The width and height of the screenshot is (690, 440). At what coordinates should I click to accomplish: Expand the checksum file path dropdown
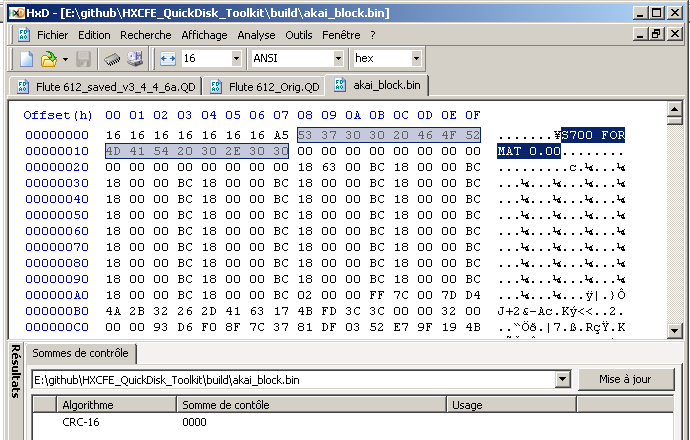pos(562,379)
